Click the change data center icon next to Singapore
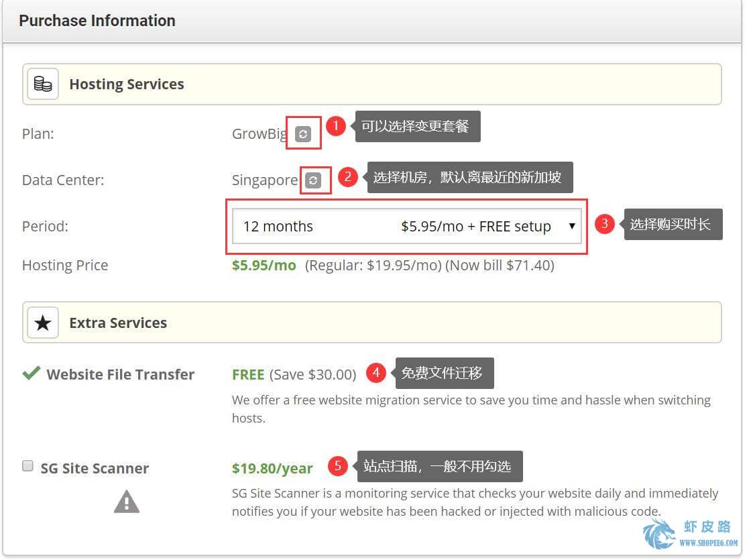Image resolution: width=749 pixels, height=560 pixels. tap(313, 180)
